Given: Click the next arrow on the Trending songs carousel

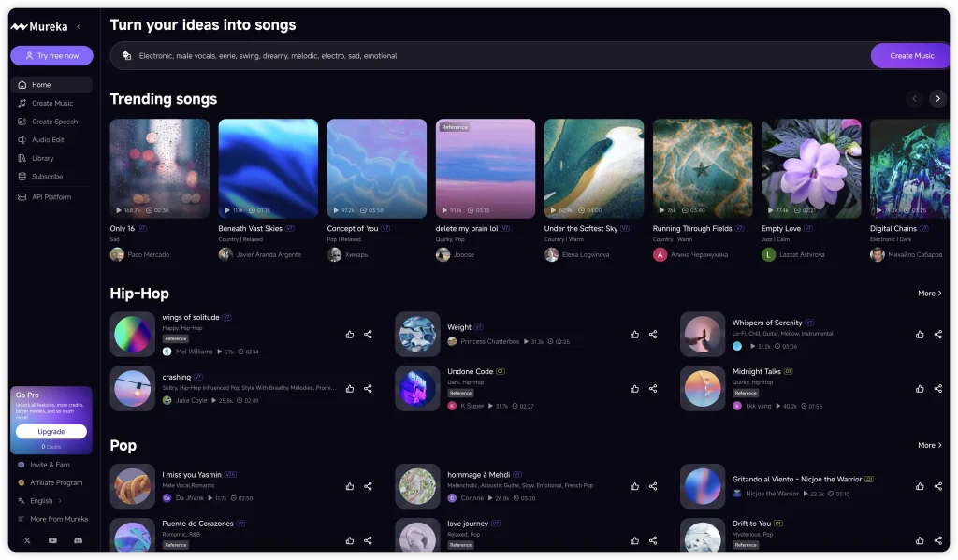Looking at the screenshot, I should [938, 98].
